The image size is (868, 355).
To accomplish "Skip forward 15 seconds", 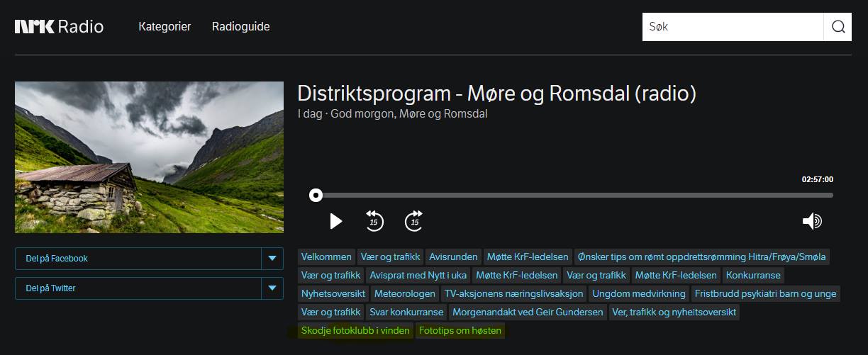I will pos(414,221).
